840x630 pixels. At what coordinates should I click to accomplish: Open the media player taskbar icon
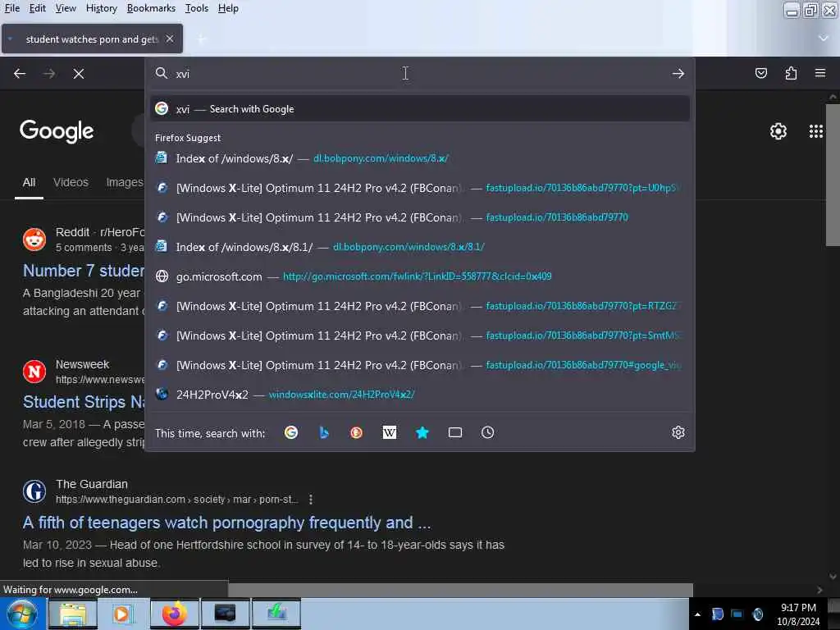point(123,614)
